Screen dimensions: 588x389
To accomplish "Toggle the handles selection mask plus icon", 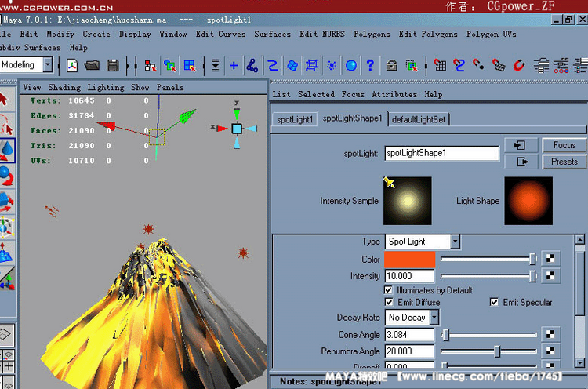I will point(234,66).
